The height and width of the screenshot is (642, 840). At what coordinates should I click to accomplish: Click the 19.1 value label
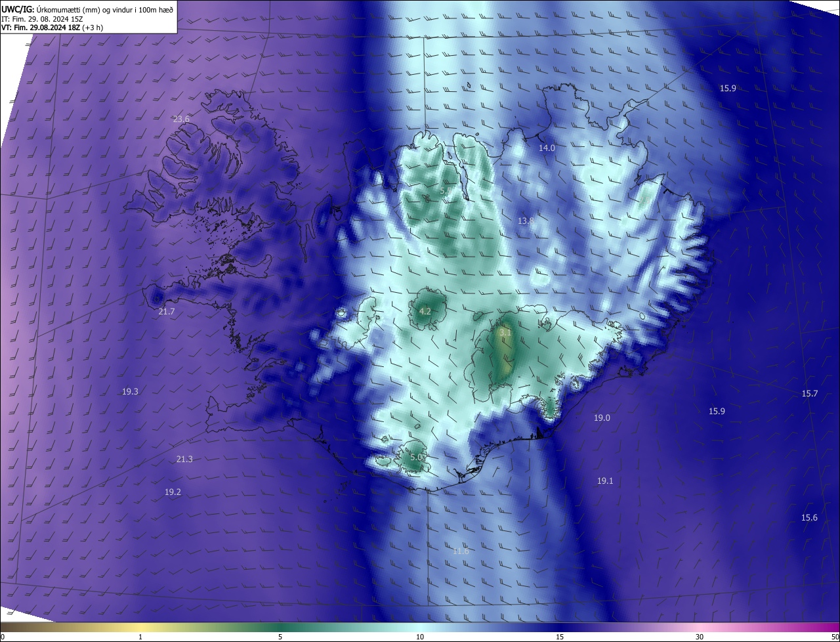click(604, 481)
